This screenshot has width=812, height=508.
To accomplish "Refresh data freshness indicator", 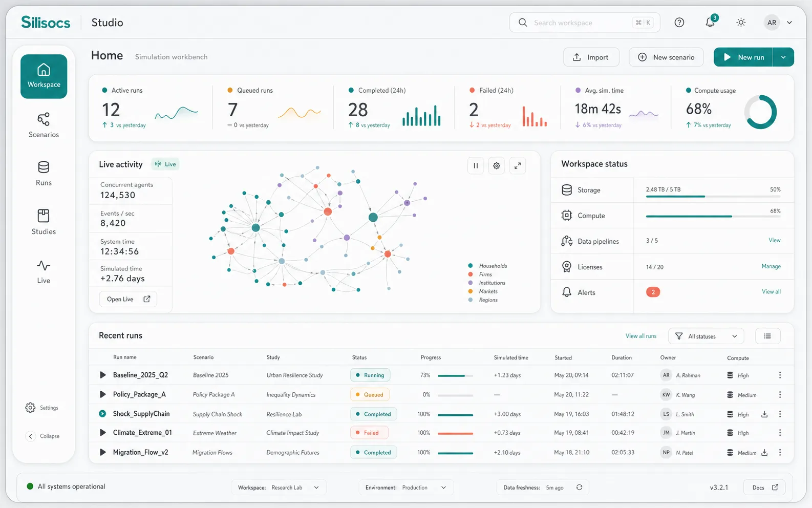I will [x=579, y=488].
